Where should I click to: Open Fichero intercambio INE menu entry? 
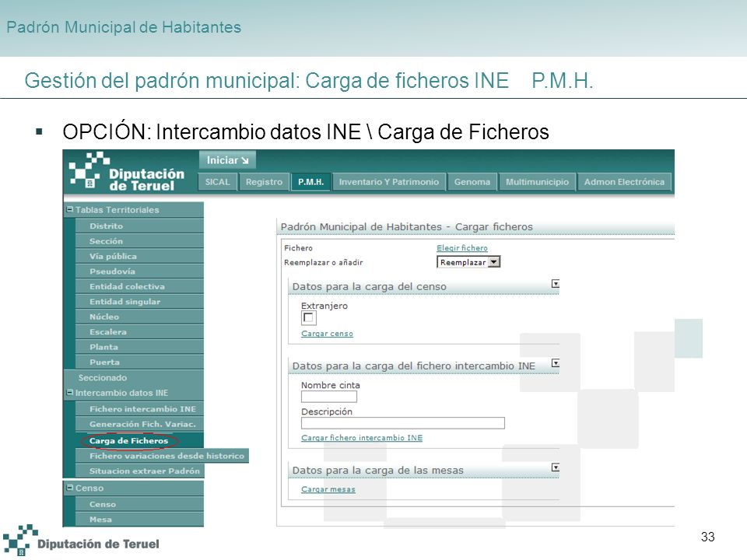tap(139, 409)
